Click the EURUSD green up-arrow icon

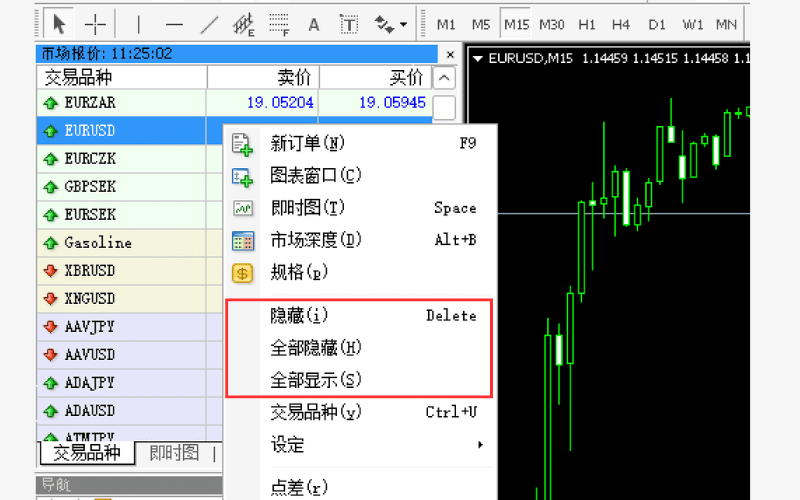click(51, 131)
